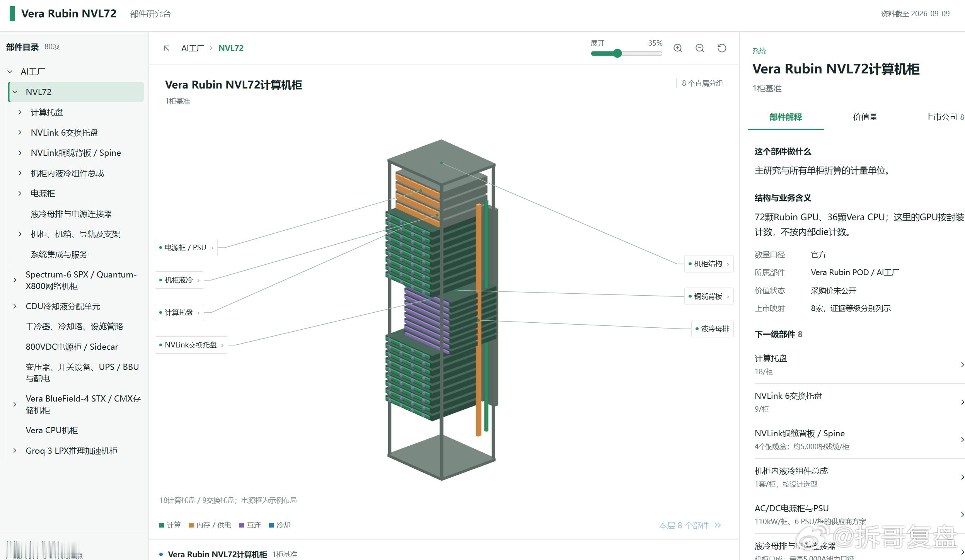This screenshot has width=965, height=560.
Task: Switch to 上市公司 tab
Action: [944, 117]
